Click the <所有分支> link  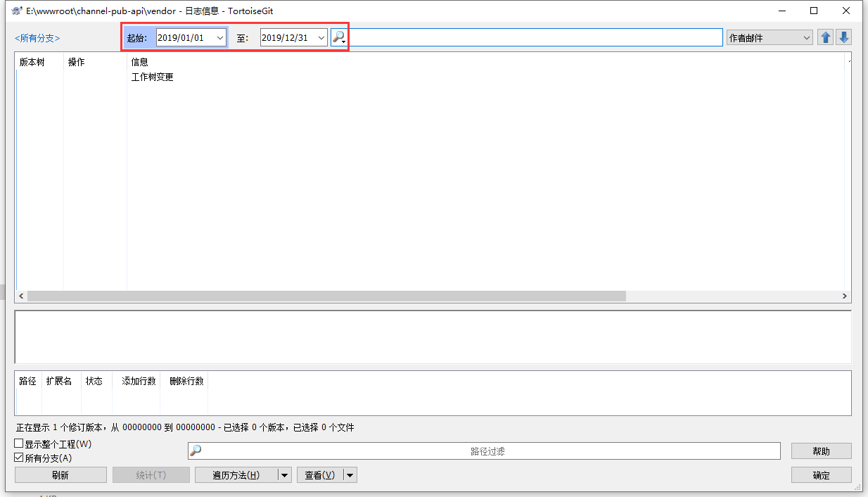click(37, 38)
